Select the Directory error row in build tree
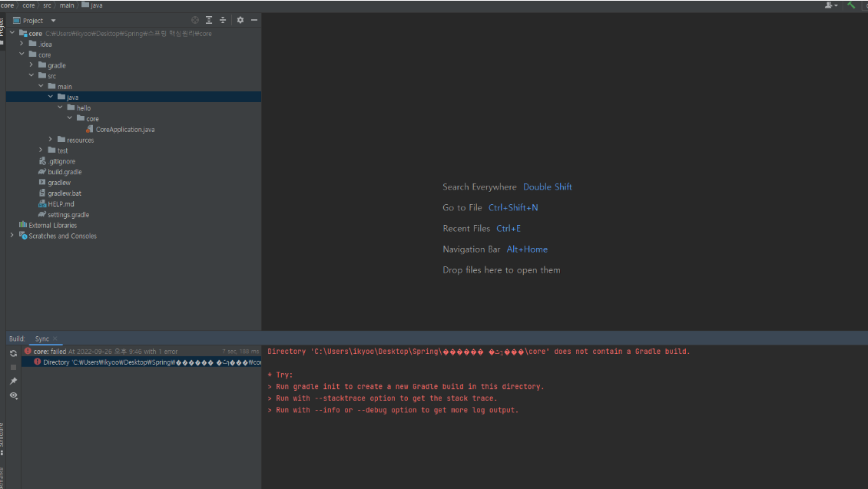Image resolution: width=868 pixels, height=489 pixels. [141, 362]
